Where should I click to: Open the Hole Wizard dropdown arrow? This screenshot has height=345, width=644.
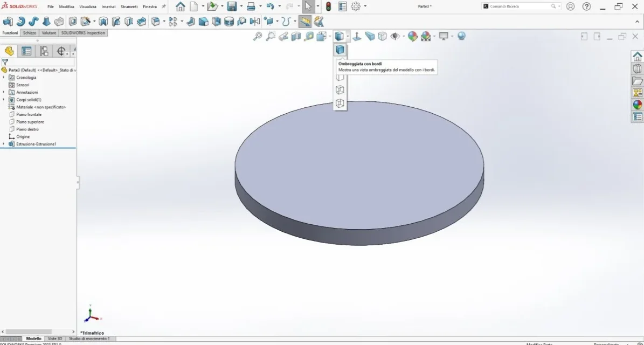(x=94, y=22)
